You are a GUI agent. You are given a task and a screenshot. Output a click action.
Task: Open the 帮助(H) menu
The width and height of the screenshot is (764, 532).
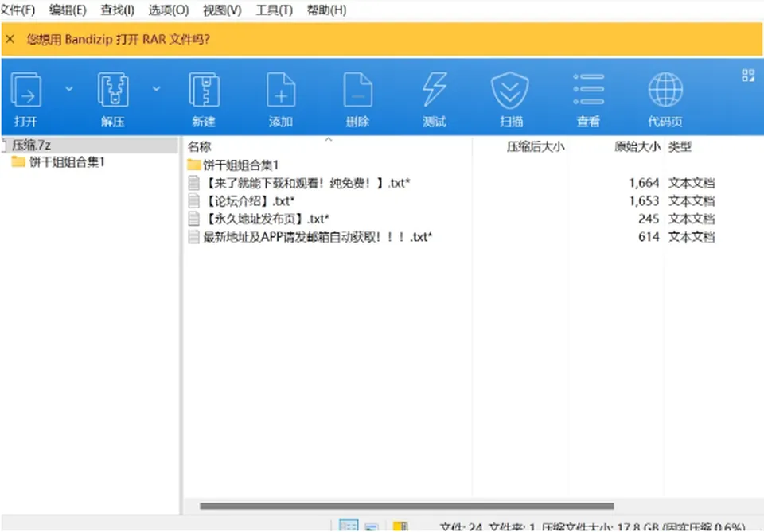pos(326,10)
